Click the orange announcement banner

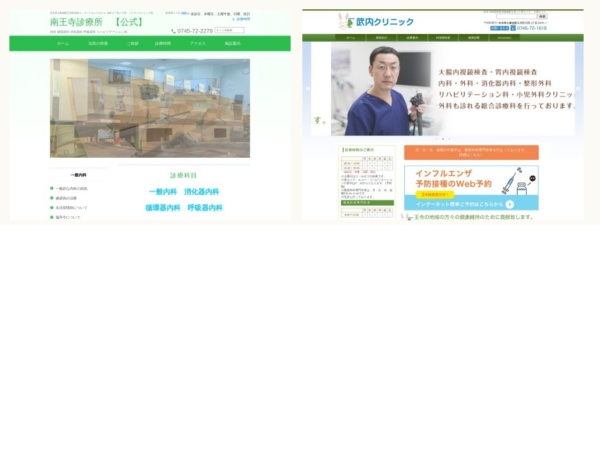tap(471, 152)
